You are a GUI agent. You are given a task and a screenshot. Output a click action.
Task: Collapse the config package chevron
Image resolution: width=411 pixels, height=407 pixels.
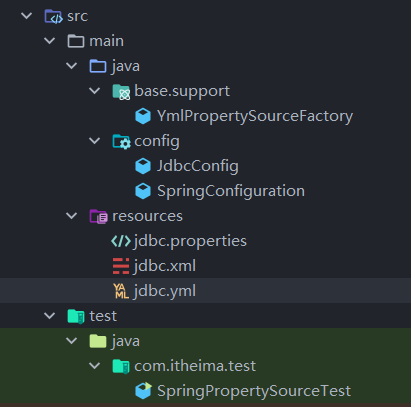click(x=95, y=141)
